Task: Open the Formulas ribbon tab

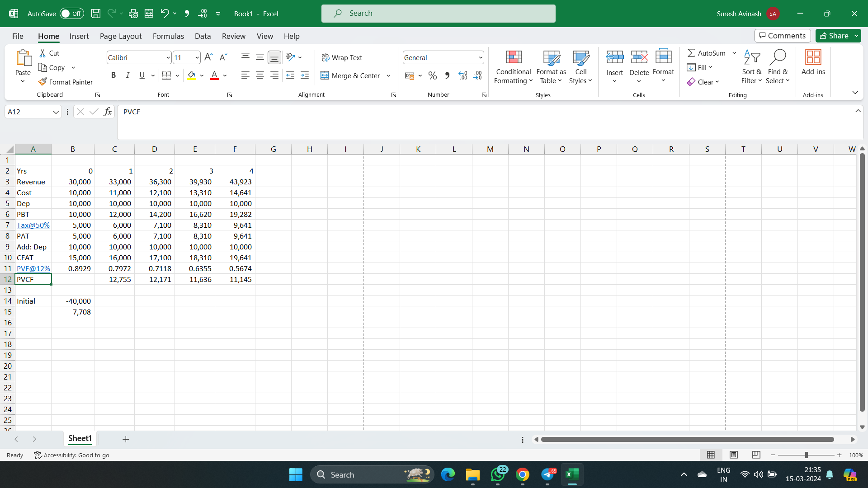Action: (168, 36)
